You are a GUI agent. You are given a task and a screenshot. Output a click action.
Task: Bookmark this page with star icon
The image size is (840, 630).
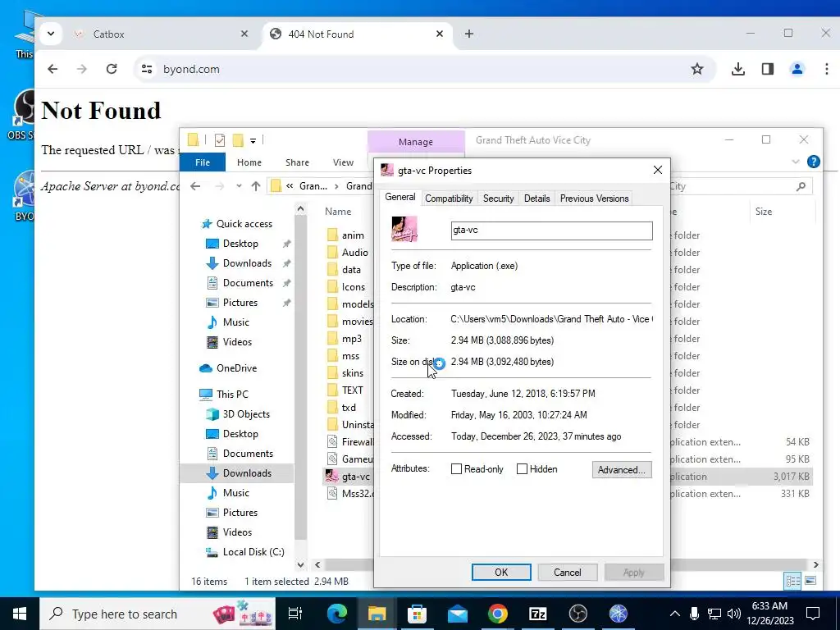[697, 69]
